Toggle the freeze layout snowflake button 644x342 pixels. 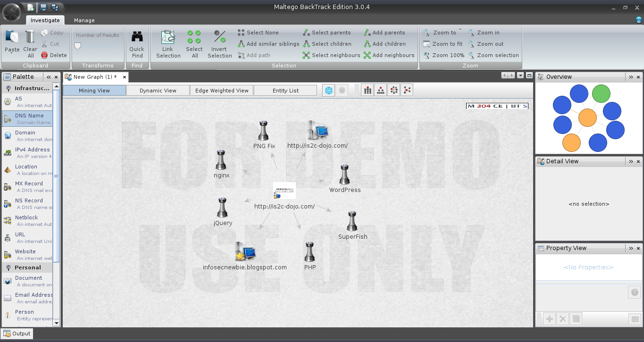[329, 91]
